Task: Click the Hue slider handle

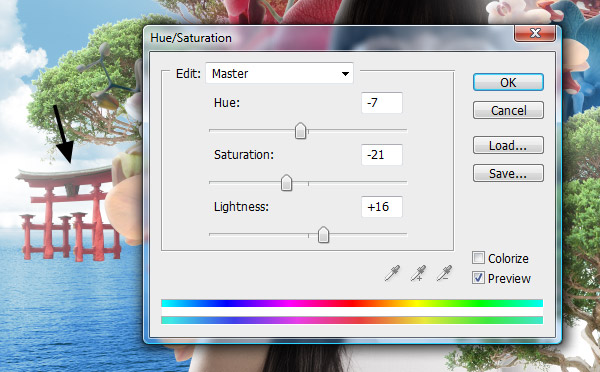Action: click(301, 131)
